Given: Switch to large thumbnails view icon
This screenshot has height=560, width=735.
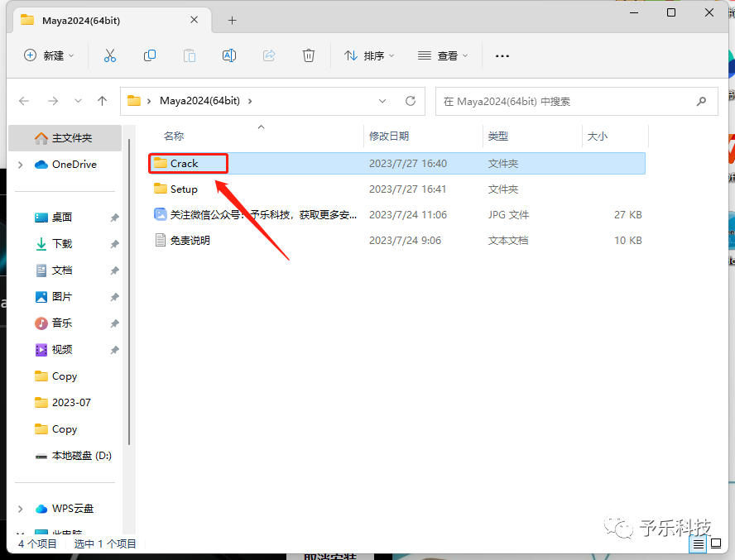Looking at the screenshot, I should coord(716,543).
